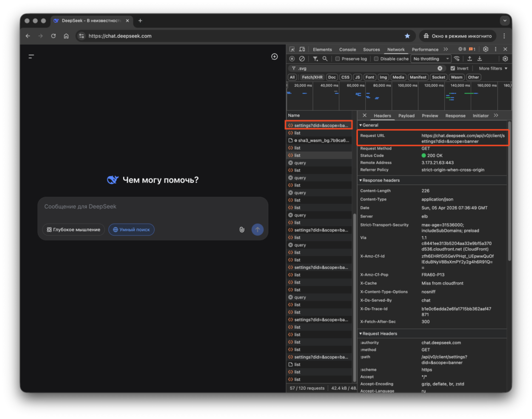Open the Chrome home page button
Screen dimensions: 532x419
point(66,36)
